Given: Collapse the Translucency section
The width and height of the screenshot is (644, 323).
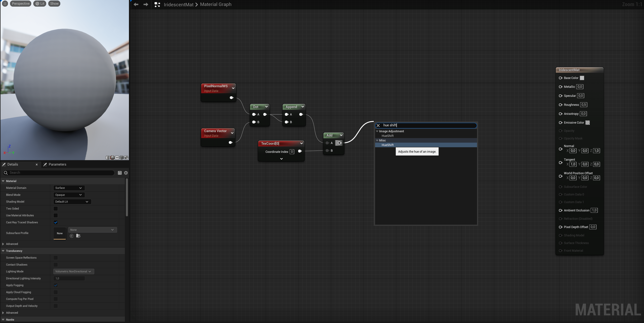Looking at the screenshot, I should [3, 251].
